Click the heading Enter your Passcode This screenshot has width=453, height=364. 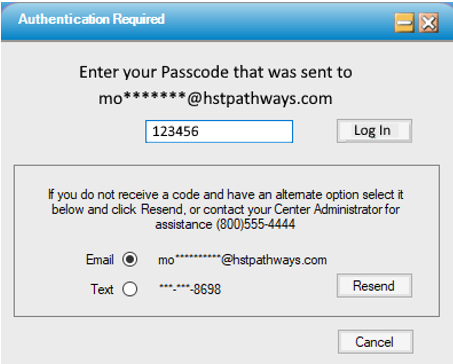(215, 72)
